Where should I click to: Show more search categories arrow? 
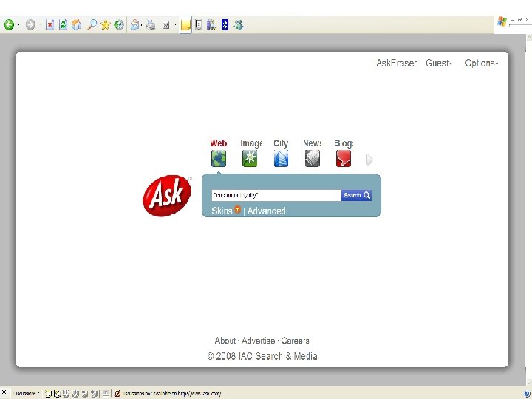coord(369,160)
